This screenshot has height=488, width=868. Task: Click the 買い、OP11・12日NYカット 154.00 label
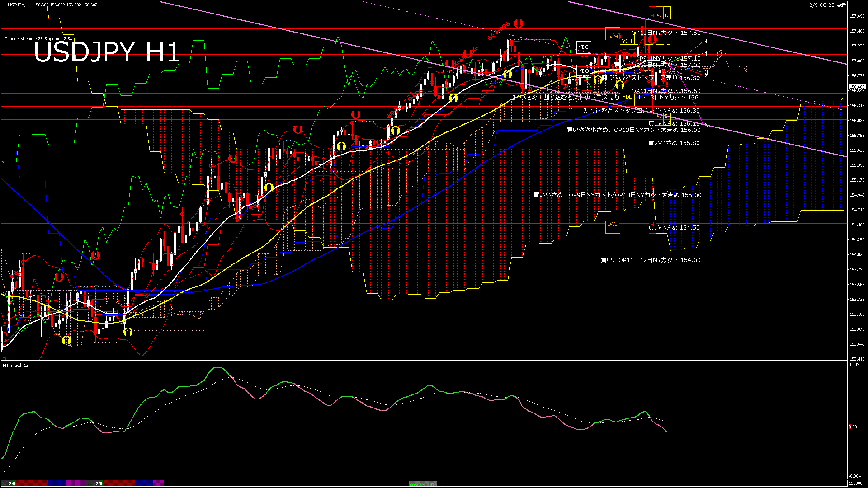click(650, 260)
